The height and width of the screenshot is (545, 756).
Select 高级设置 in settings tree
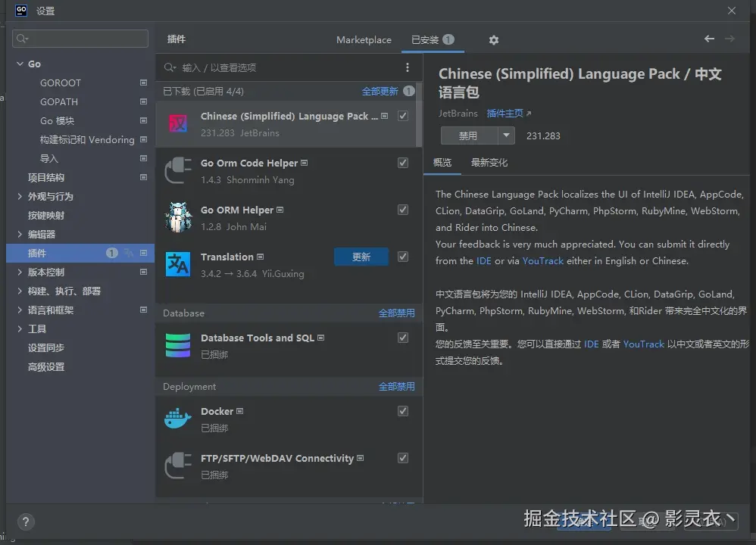(x=45, y=366)
